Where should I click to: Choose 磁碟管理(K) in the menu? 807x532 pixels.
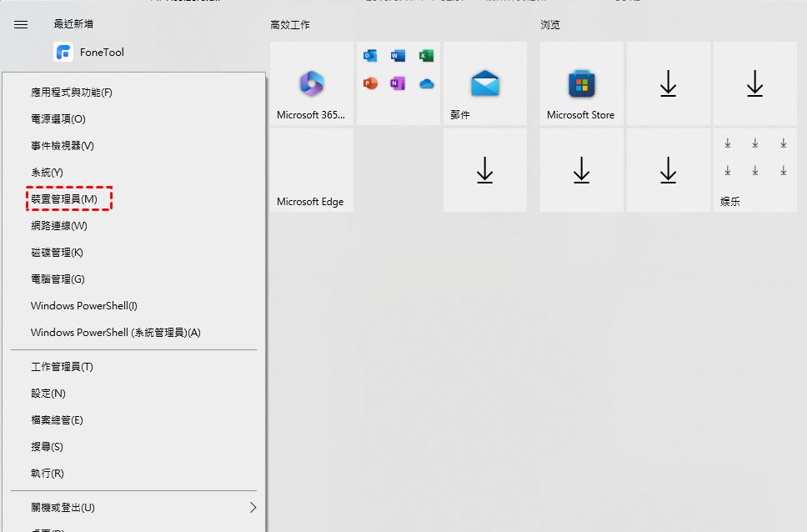pos(57,253)
